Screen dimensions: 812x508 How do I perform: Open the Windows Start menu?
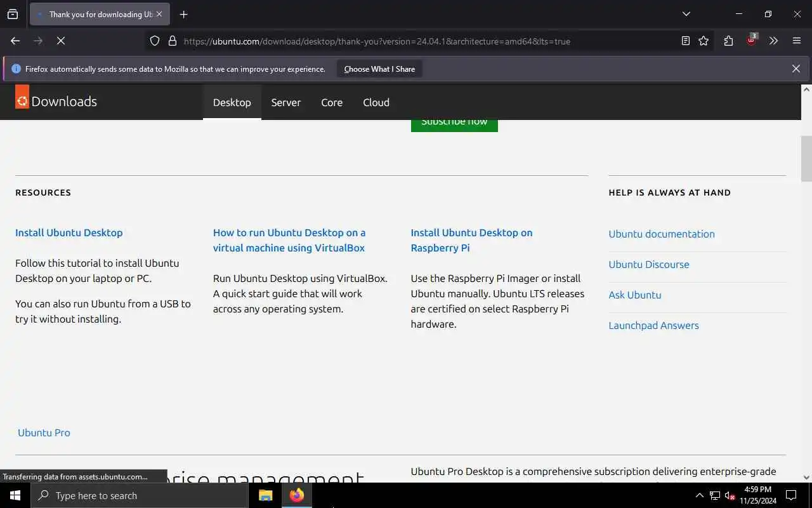[x=15, y=495]
